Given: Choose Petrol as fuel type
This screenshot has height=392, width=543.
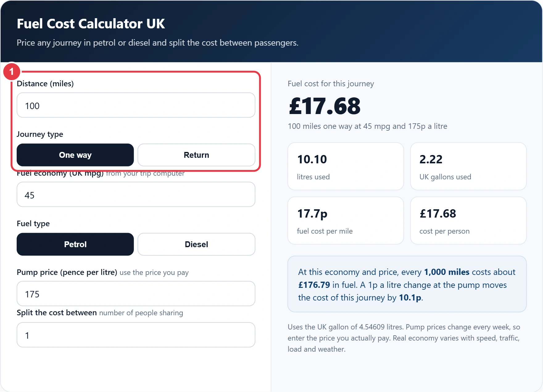Looking at the screenshot, I should 75,244.
